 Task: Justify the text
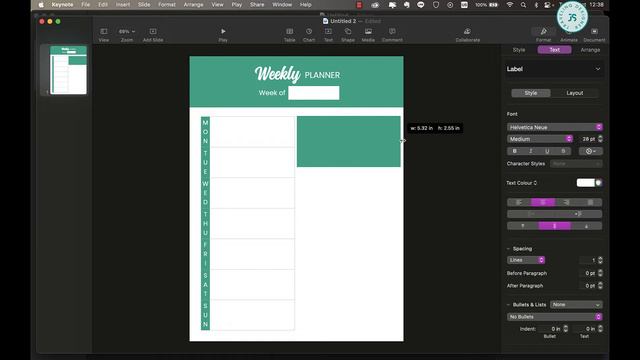[590, 202]
